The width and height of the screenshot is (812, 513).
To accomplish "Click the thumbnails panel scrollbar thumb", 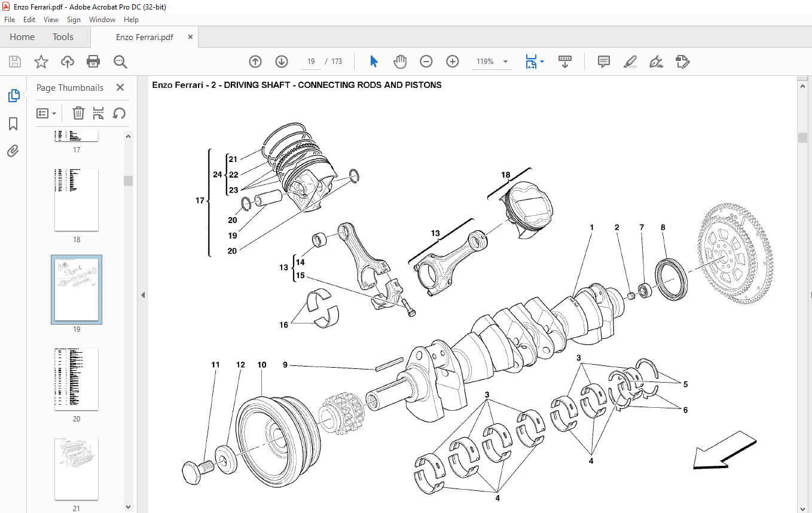I will pyautogui.click(x=129, y=181).
